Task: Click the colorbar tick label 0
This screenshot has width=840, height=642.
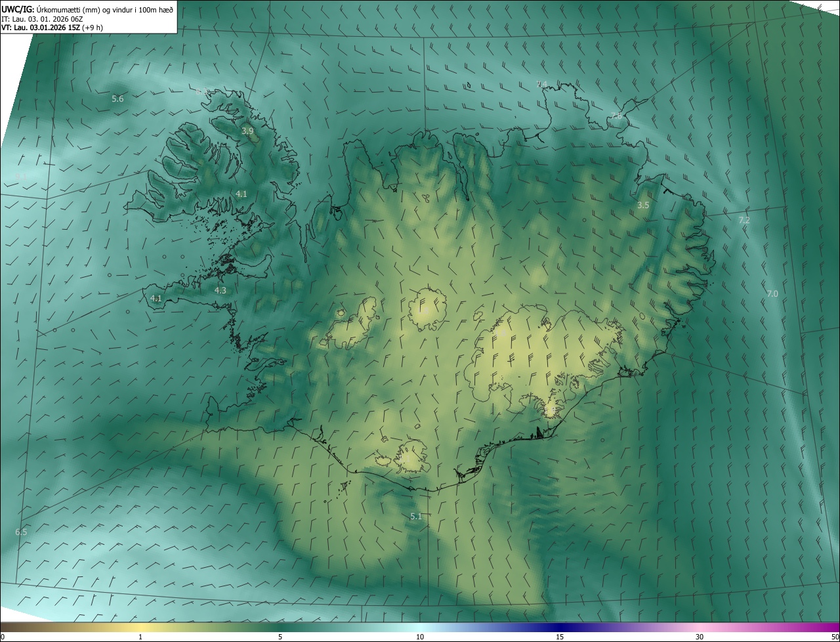Action: point(3,637)
